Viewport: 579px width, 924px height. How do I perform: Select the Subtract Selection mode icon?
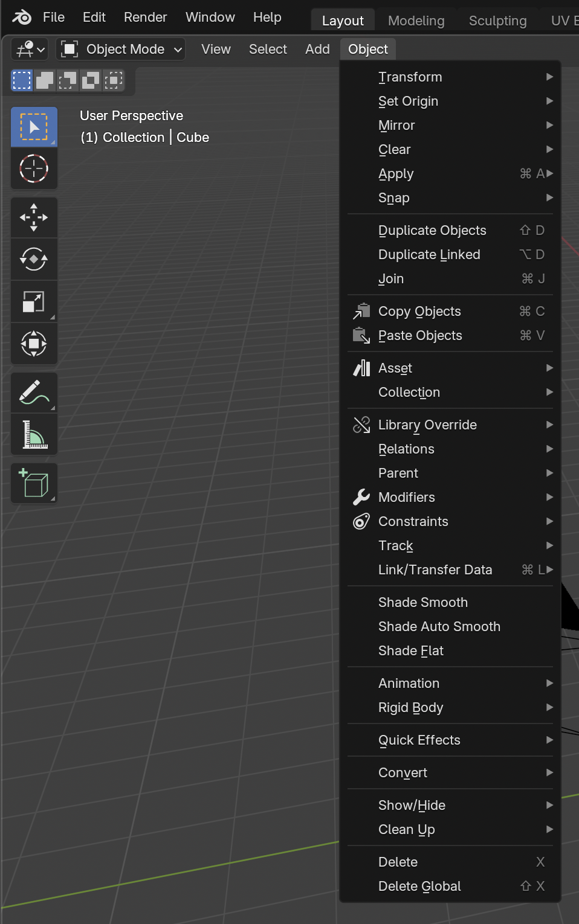click(68, 80)
